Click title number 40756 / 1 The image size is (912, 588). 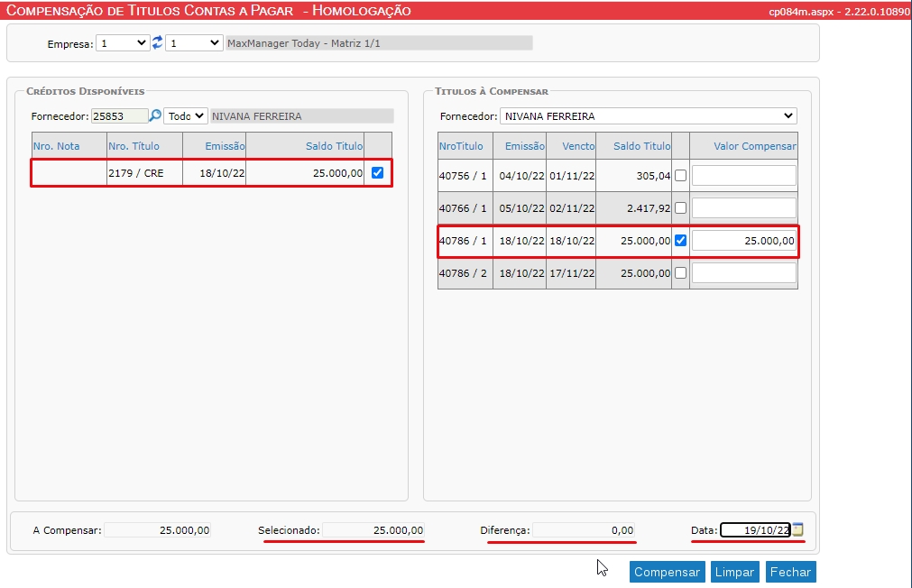[463, 176]
